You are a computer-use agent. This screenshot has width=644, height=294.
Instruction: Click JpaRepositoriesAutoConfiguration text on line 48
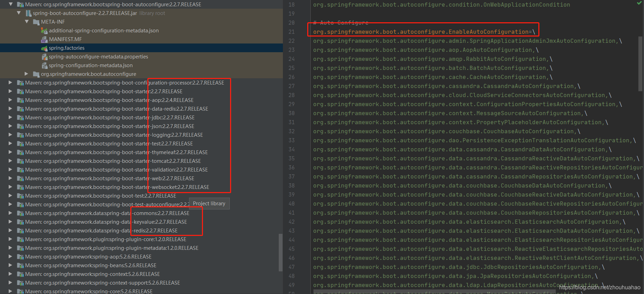[535, 276]
